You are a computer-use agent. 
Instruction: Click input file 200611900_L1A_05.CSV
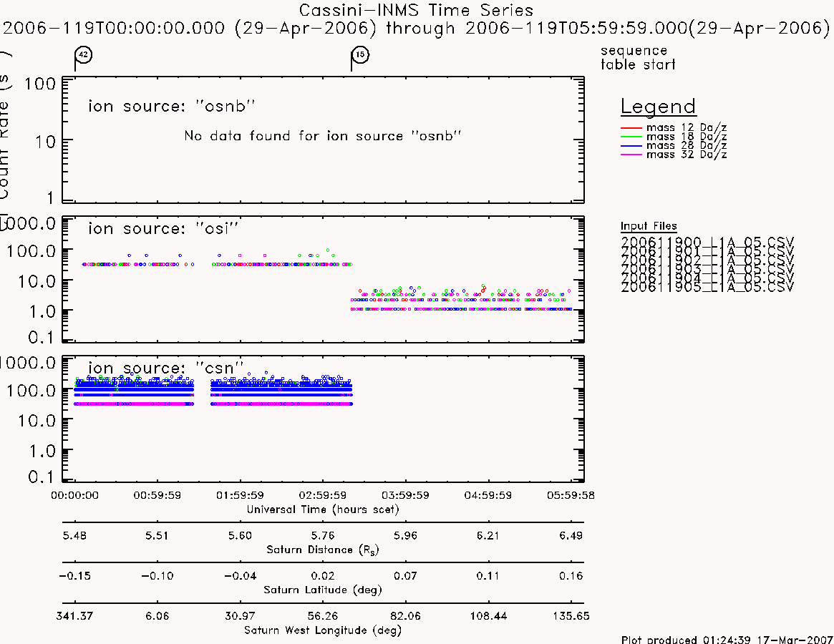coord(707,242)
